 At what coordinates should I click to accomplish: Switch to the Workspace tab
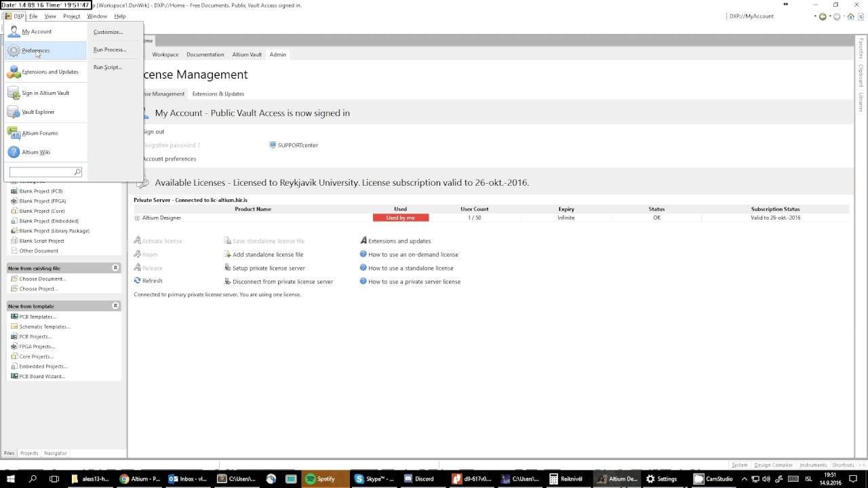(165, 54)
